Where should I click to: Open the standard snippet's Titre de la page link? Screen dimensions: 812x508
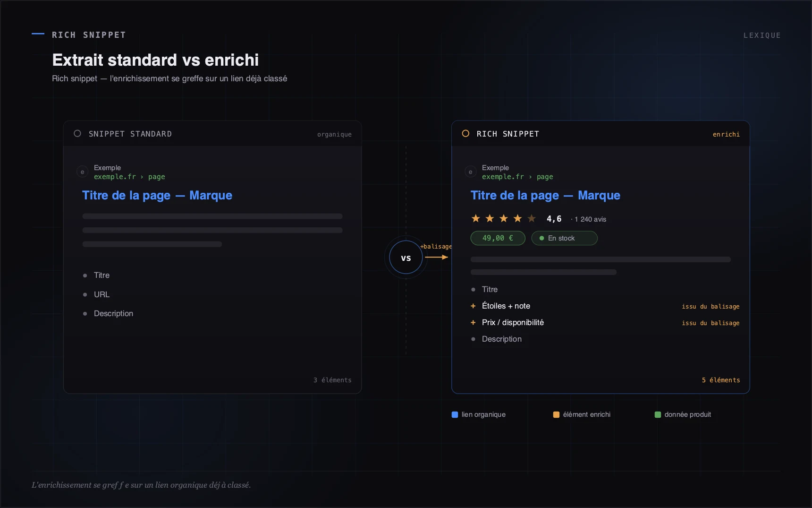click(x=157, y=196)
